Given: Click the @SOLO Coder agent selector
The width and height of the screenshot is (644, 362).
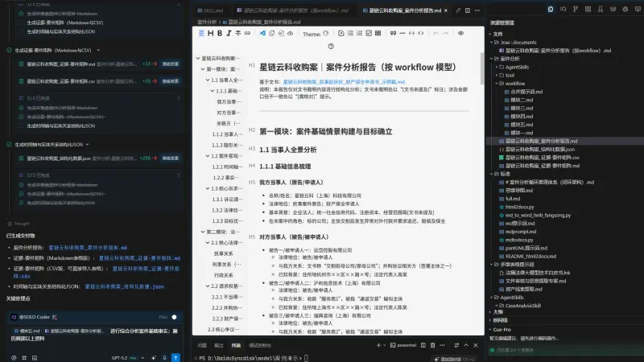Looking at the screenshot, I should [34, 317].
